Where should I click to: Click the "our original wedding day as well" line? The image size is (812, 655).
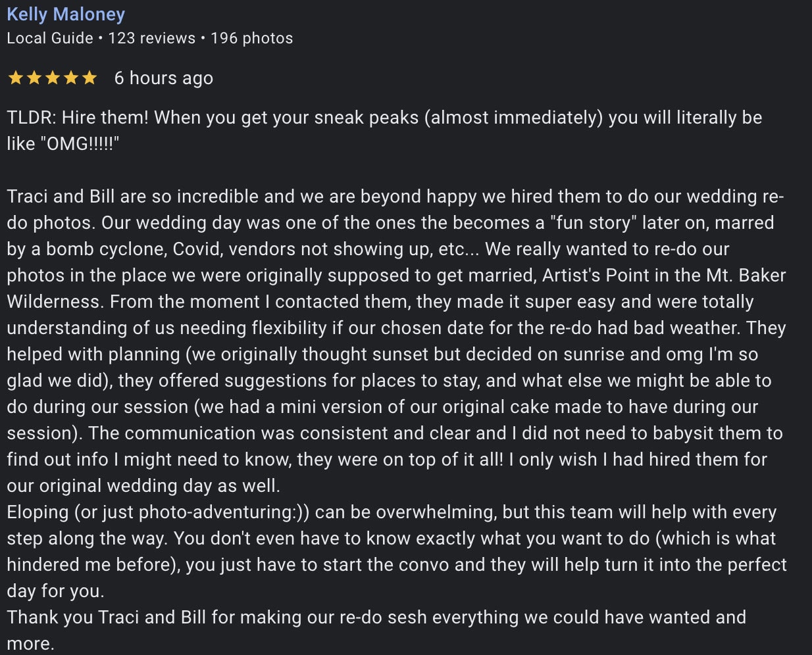pos(143,486)
